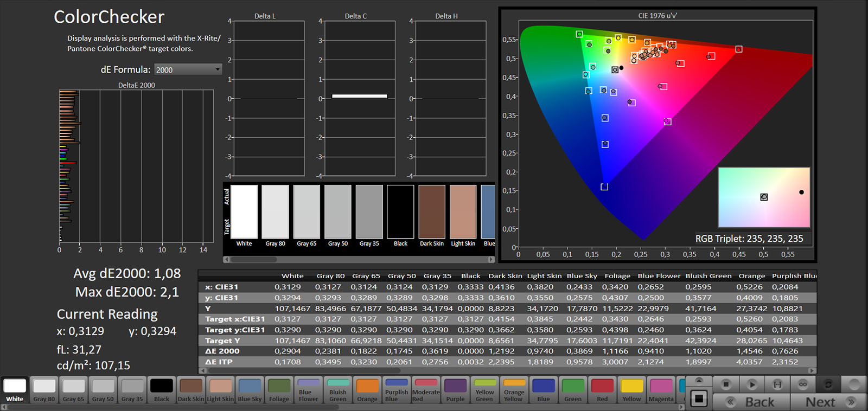
Task: Toggle the infinity continuous-read icon
Action: click(803, 384)
